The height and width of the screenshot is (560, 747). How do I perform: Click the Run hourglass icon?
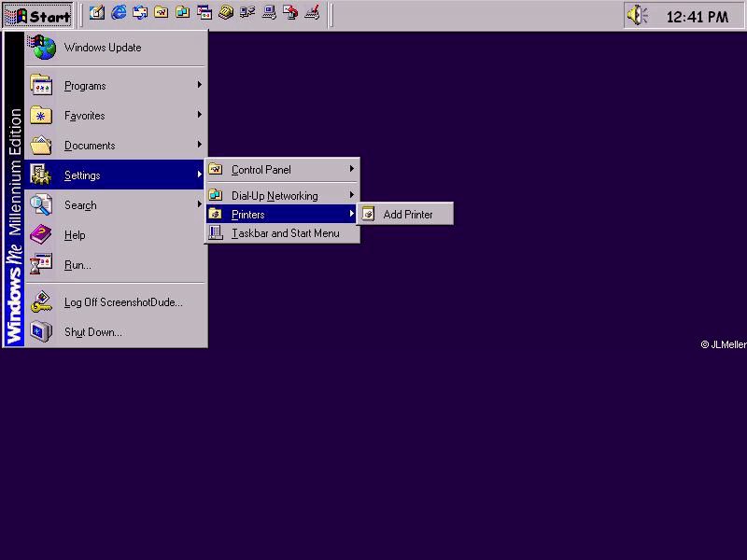tap(41, 264)
